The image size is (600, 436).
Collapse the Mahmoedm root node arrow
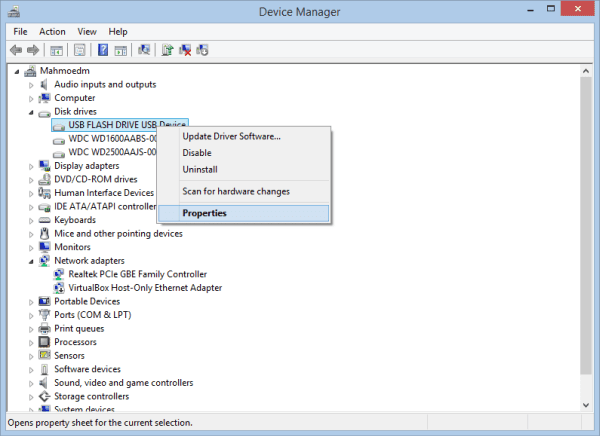coord(17,72)
